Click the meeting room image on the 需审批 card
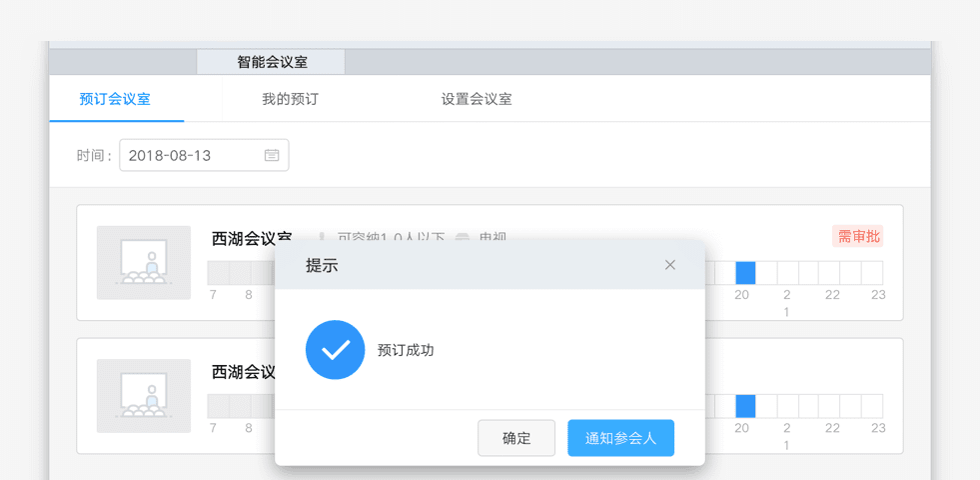 click(x=143, y=263)
